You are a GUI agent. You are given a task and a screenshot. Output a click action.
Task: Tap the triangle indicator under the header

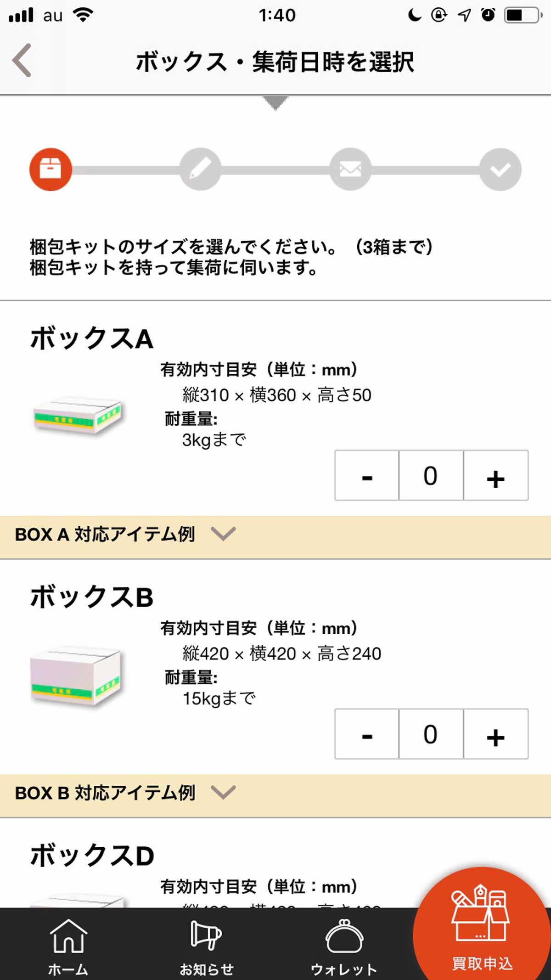(275, 103)
